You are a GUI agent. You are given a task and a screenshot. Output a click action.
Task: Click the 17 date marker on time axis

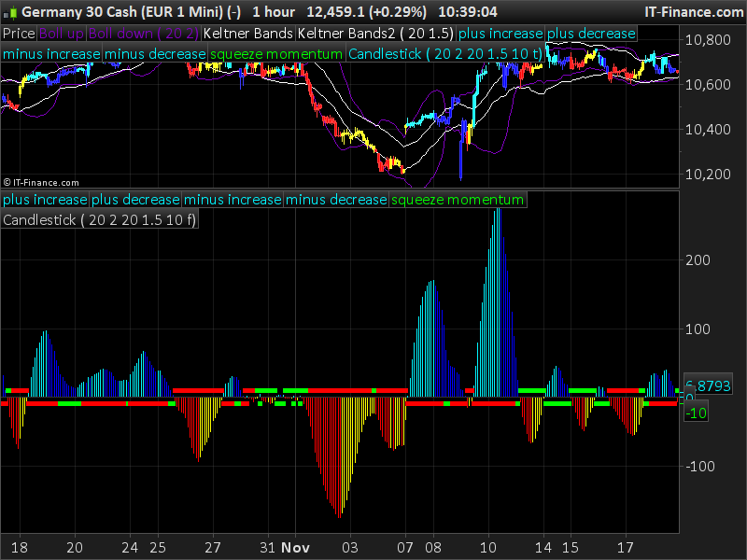(x=626, y=548)
